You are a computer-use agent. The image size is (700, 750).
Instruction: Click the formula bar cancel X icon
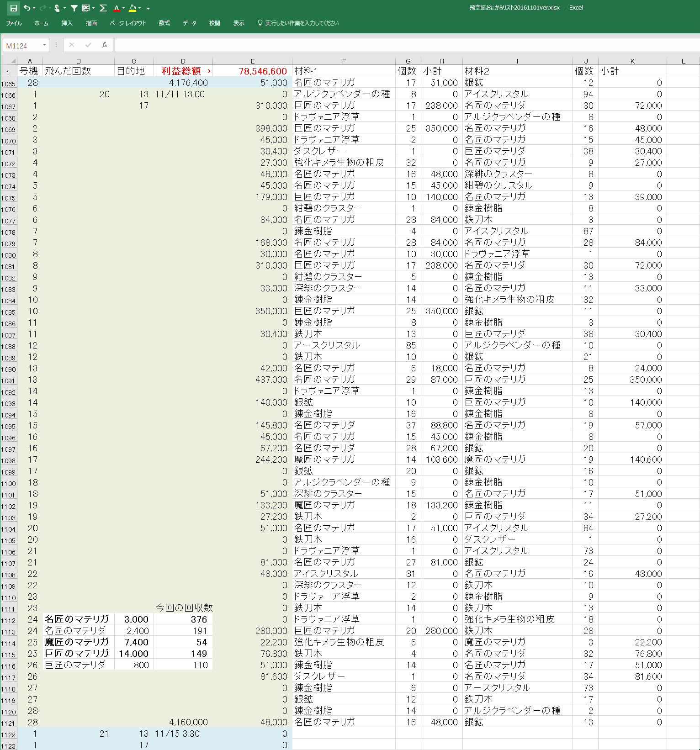point(72,45)
